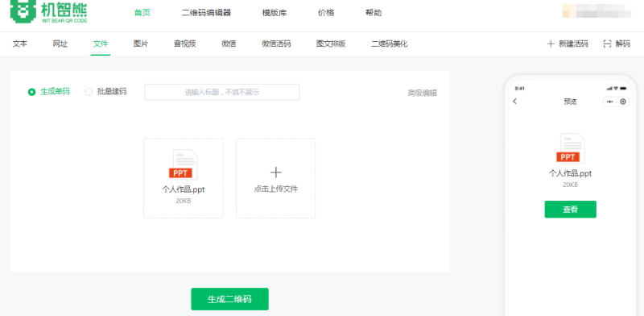Viewport: 644px width, 316px height.
Task: Open 二维码编辑器 in top navigation
Action: [x=206, y=13]
